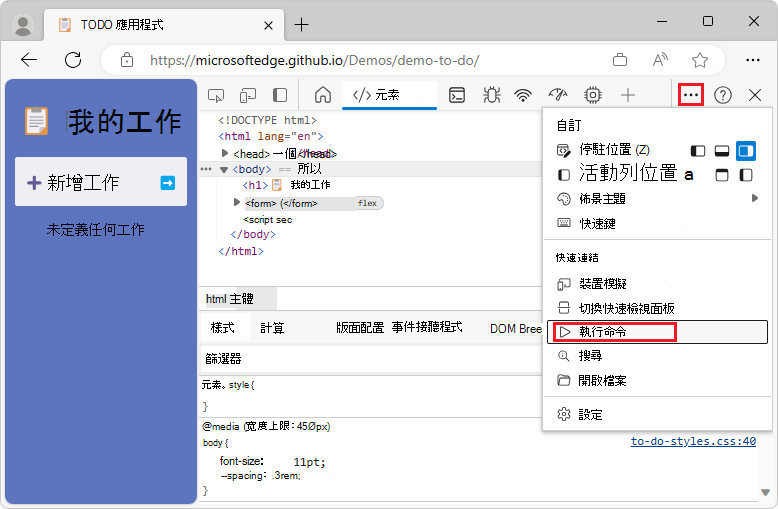Image resolution: width=778 pixels, height=509 pixels.
Task: Open browser Settings and more menu
Action: pos(753,60)
